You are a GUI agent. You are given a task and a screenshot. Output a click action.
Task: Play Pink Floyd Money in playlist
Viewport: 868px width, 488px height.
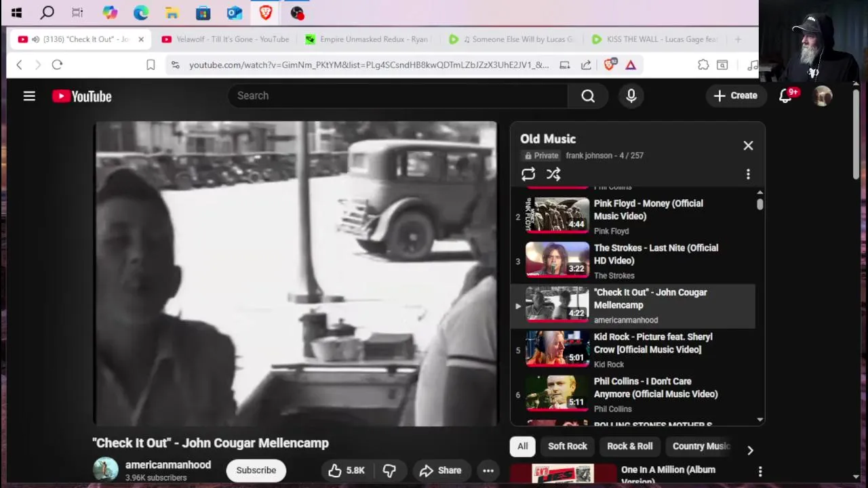click(x=633, y=217)
